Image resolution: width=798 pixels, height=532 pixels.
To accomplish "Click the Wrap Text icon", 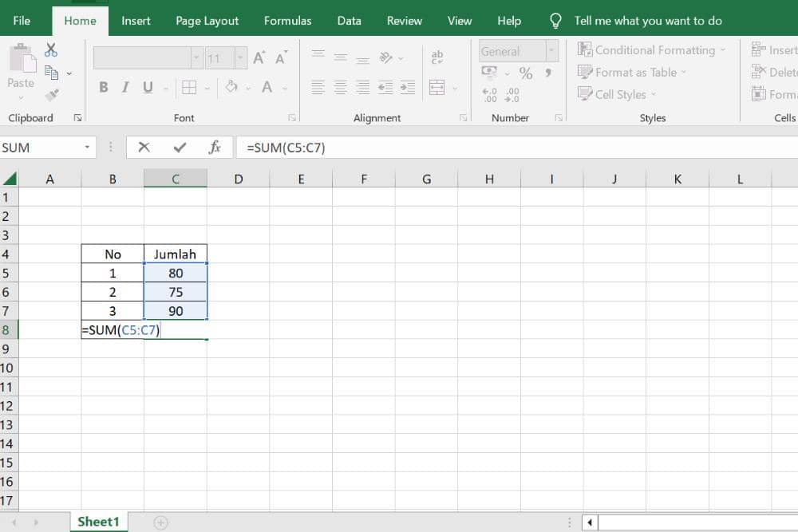I will click(437, 57).
